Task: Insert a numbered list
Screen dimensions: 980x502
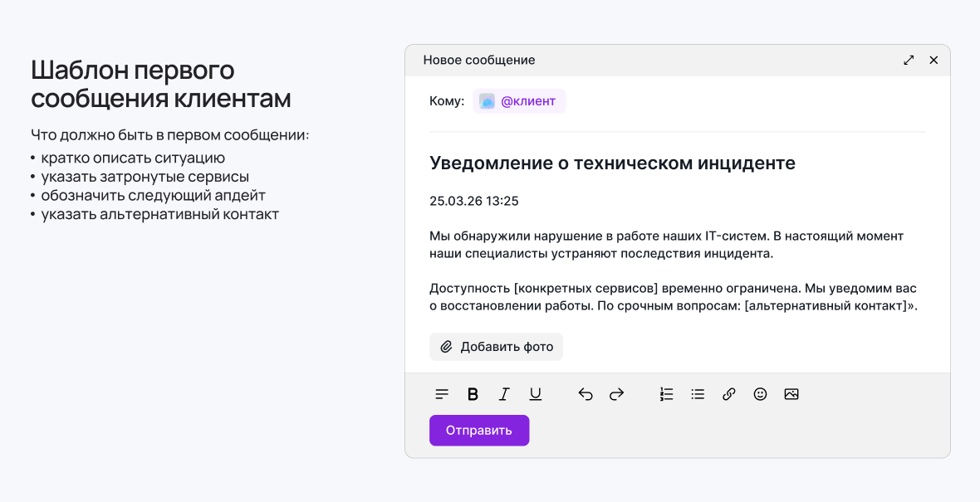Action: coord(666,394)
